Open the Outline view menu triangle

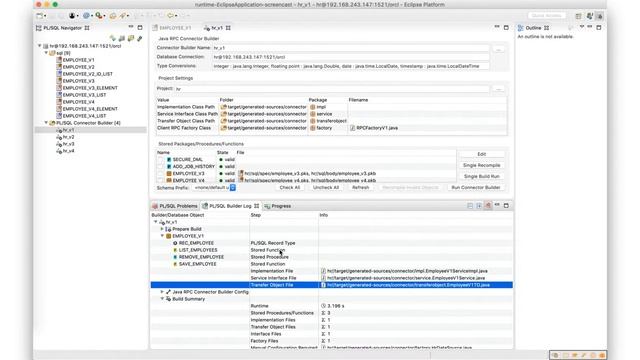pos(582,27)
